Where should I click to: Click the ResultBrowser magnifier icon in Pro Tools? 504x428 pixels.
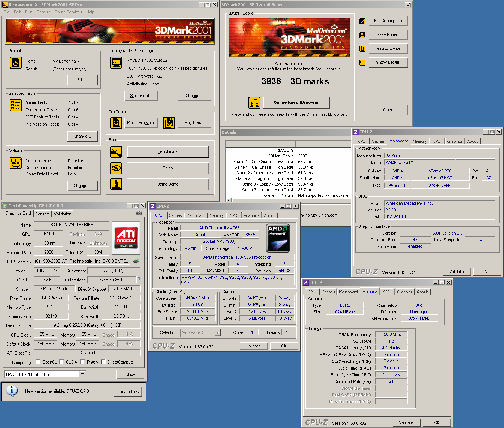pos(116,123)
